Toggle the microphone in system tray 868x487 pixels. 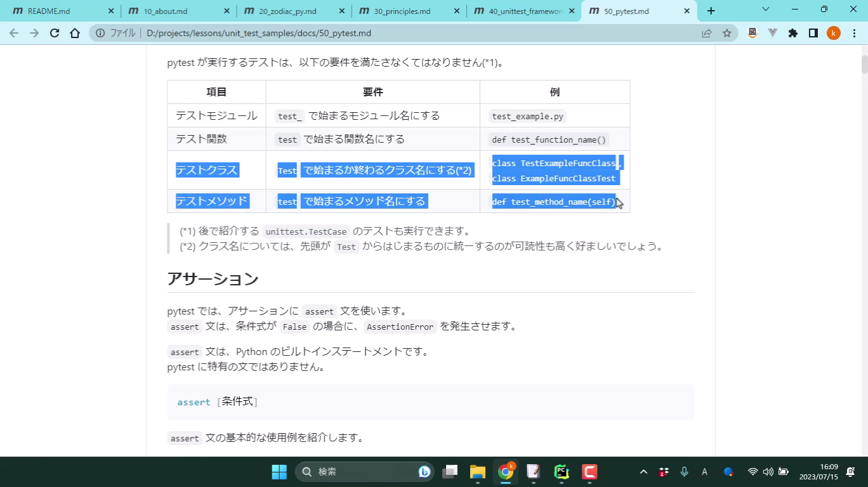coord(684,472)
